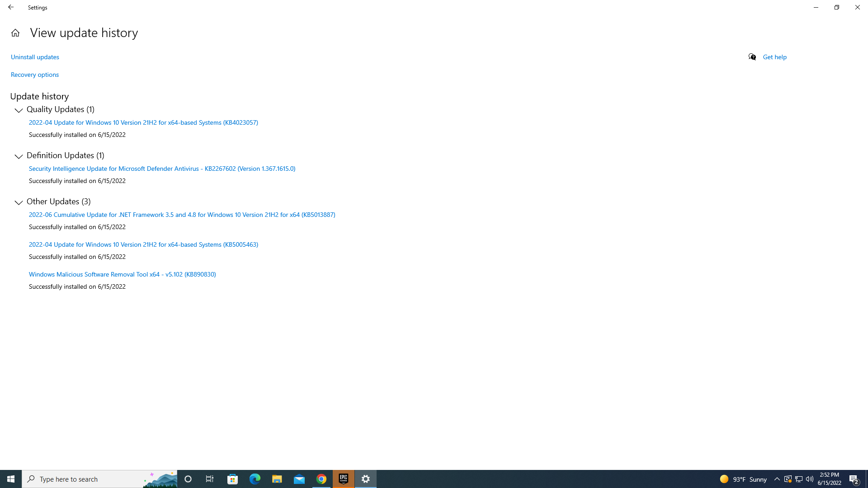Click the back arrow in Settings
This screenshot has width=868, height=488.
click(x=11, y=7)
